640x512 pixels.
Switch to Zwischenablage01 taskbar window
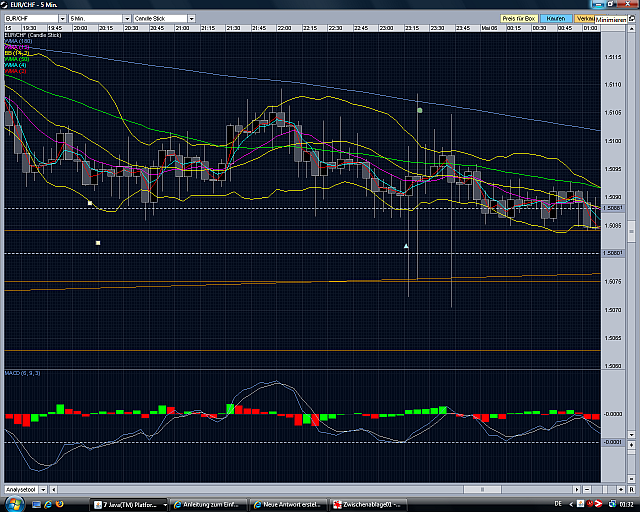370,504
